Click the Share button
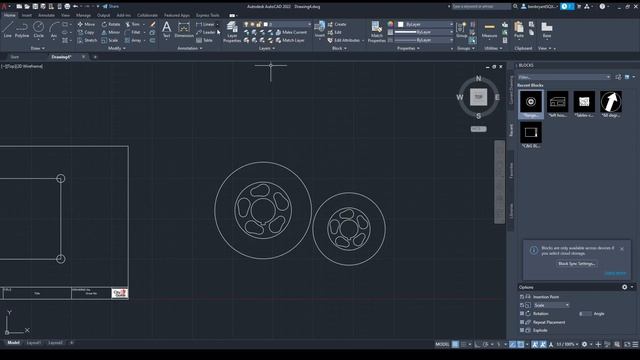This screenshot has width=640, height=360. [x=111, y=7]
